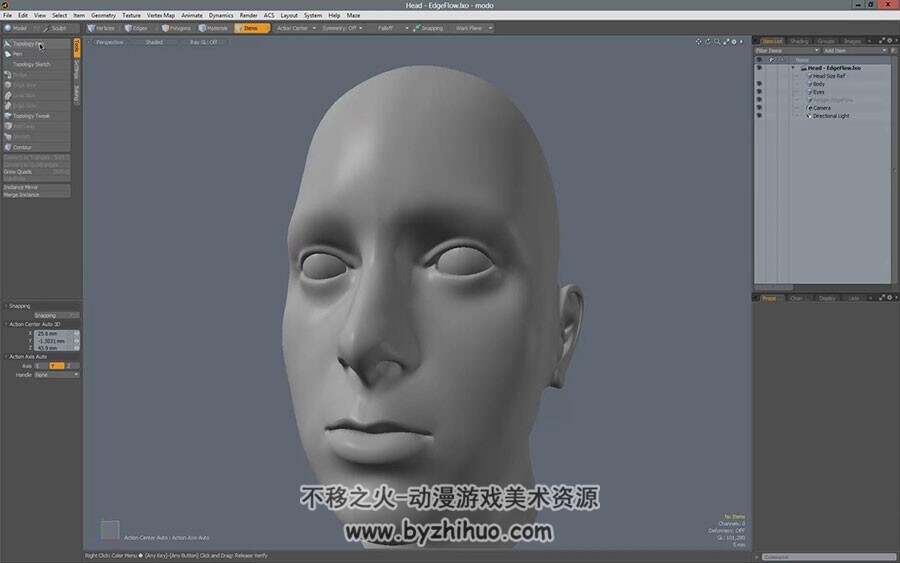
Task: Click the viewport pan/move icon
Action: point(699,42)
